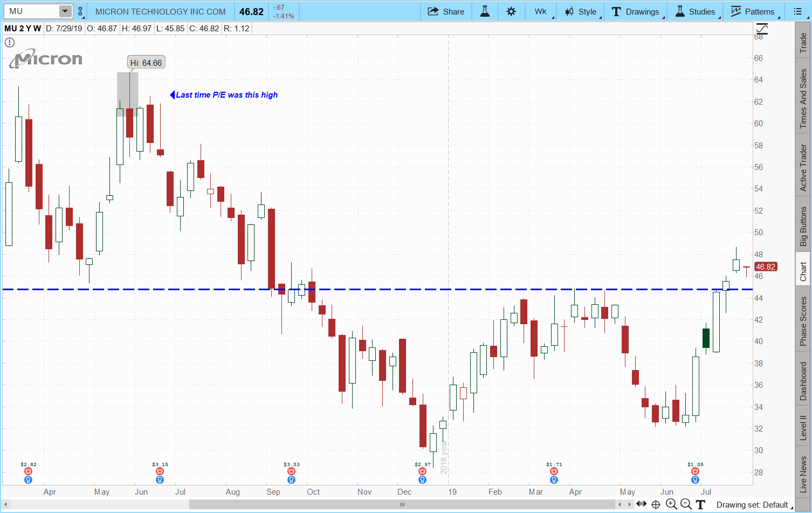Open the Drawings dropdown menu

636,11
